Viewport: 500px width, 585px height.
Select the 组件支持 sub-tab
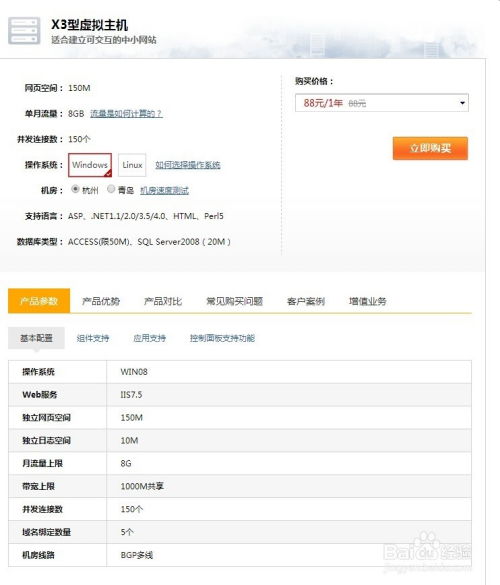(93, 338)
